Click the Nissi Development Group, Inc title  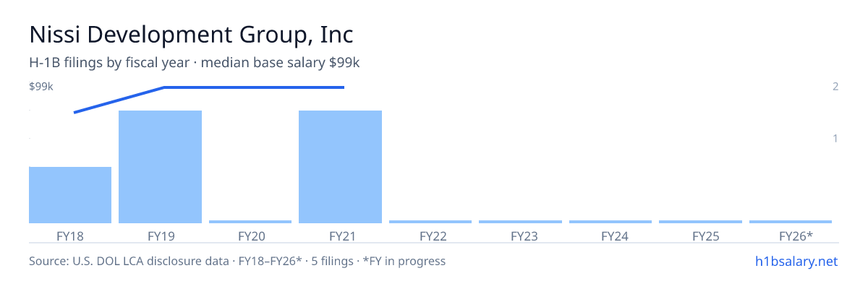[192, 34]
